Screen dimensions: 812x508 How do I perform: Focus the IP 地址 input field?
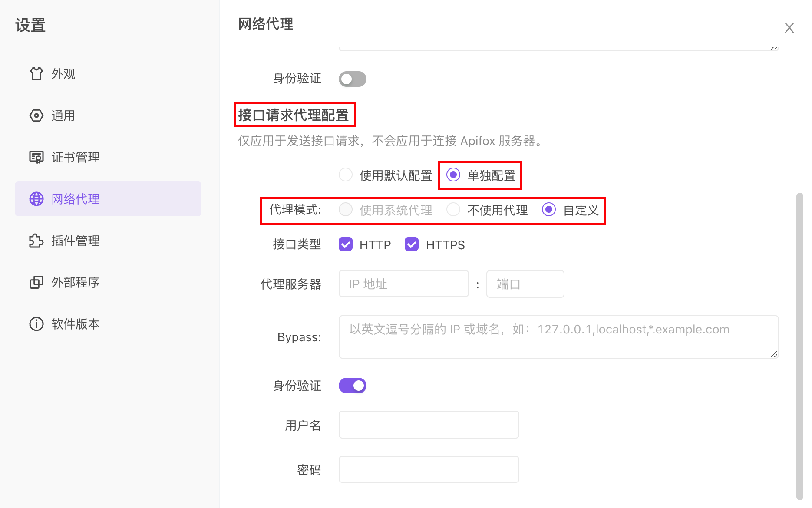pos(403,284)
